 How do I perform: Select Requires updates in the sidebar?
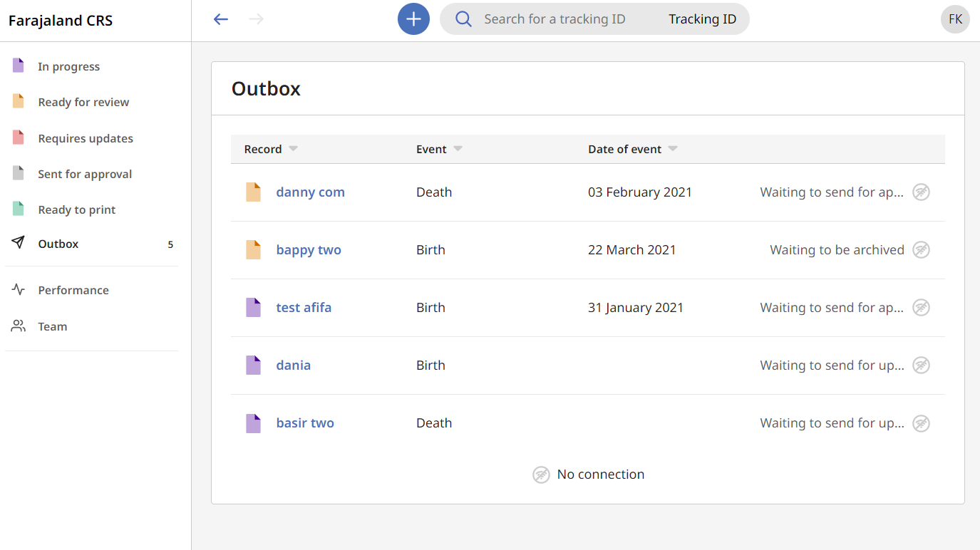tap(86, 137)
